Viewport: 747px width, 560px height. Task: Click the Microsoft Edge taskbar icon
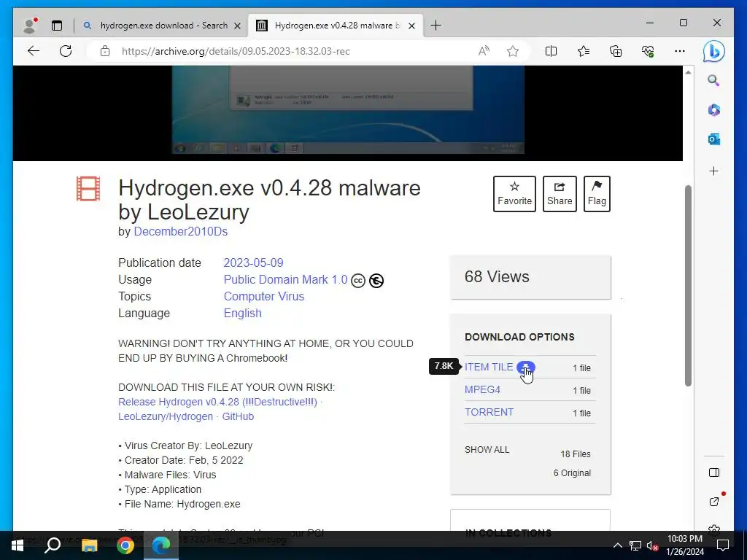[161, 545]
